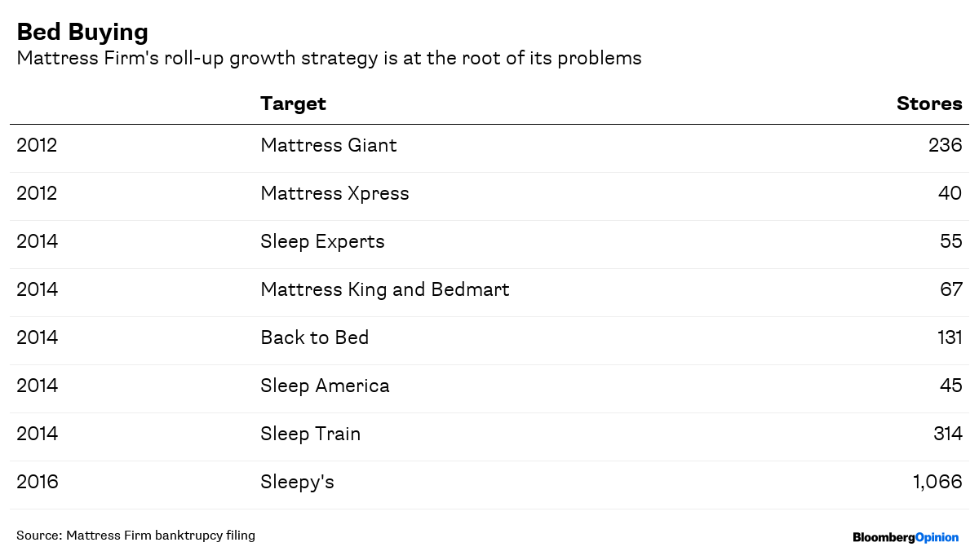Click the source note about bankruptcy filing
This screenshot has height=560, width=979.
pyautogui.click(x=135, y=536)
